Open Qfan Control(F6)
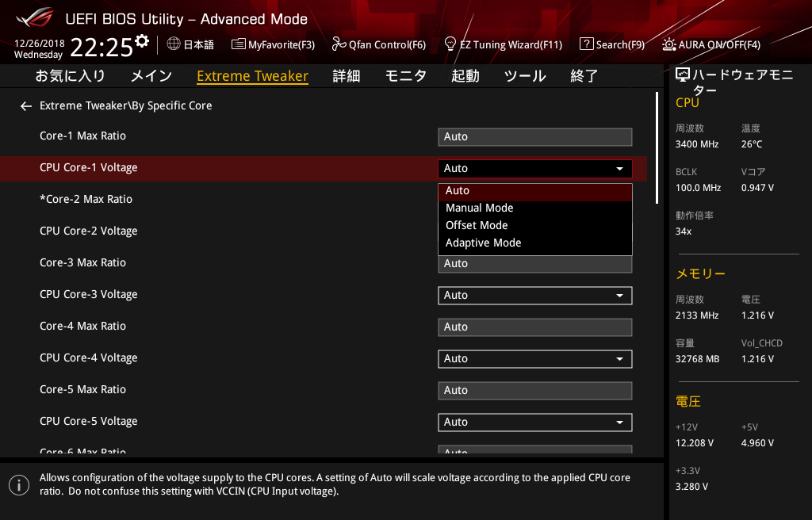812x520 pixels. click(378, 44)
